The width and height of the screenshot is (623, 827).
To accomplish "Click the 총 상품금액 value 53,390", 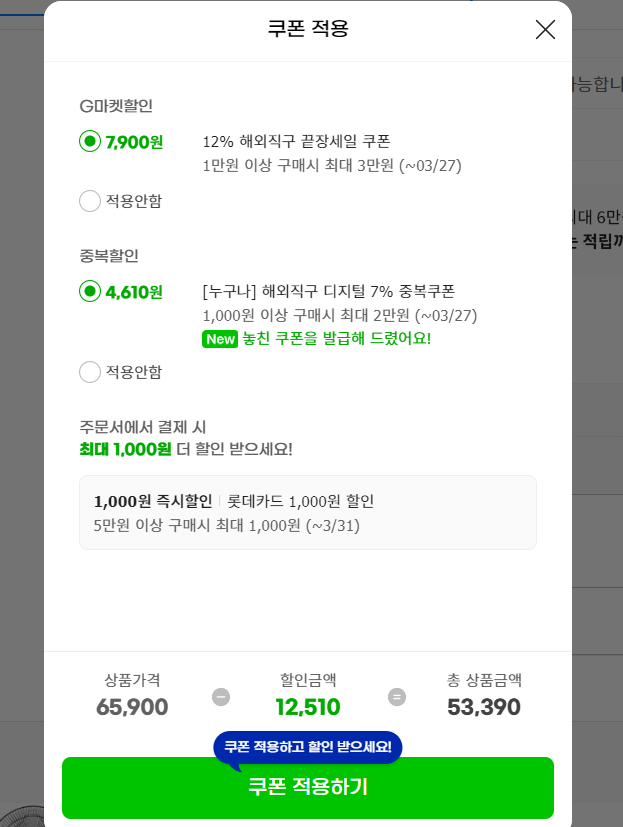I will [484, 708].
